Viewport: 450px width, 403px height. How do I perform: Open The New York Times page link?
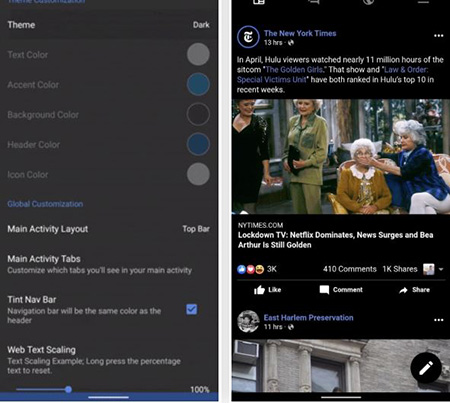300,33
